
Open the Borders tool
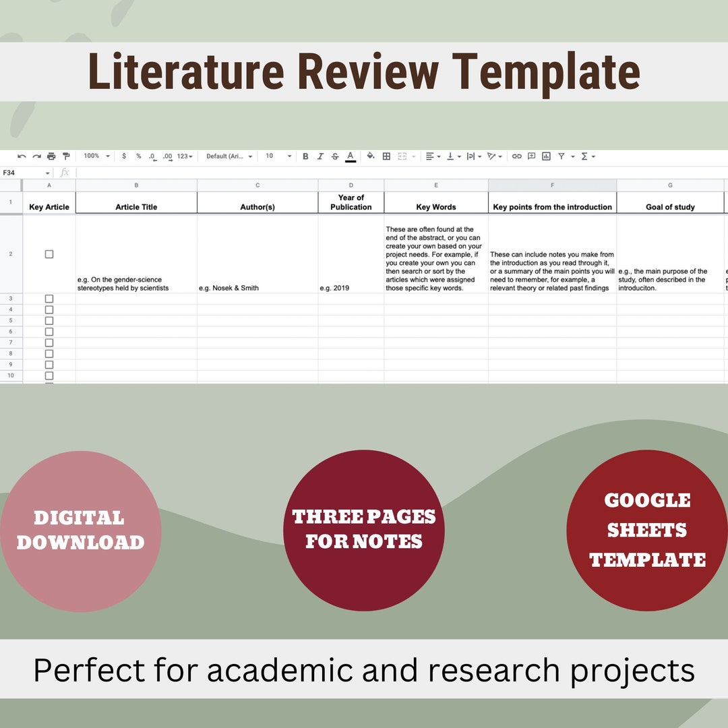pyautogui.click(x=386, y=156)
